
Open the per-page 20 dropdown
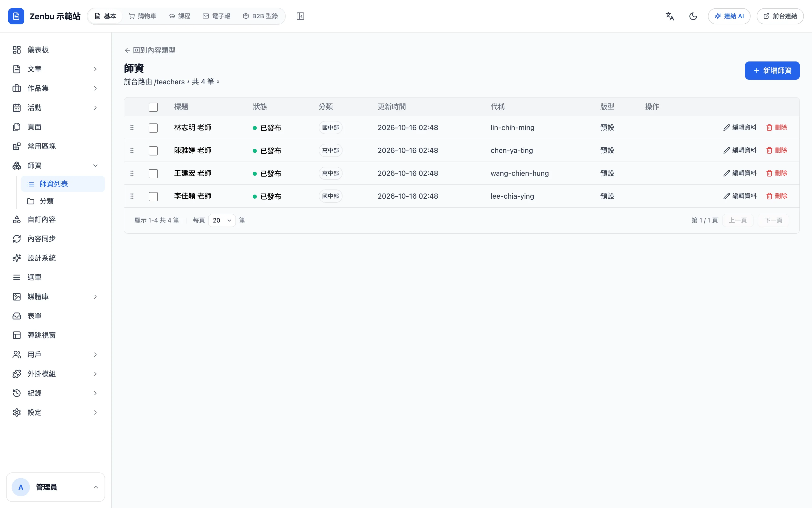pos(222,220)
